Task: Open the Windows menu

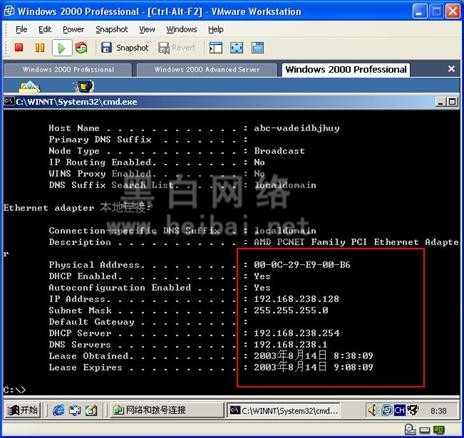Action: pos(181,29)
